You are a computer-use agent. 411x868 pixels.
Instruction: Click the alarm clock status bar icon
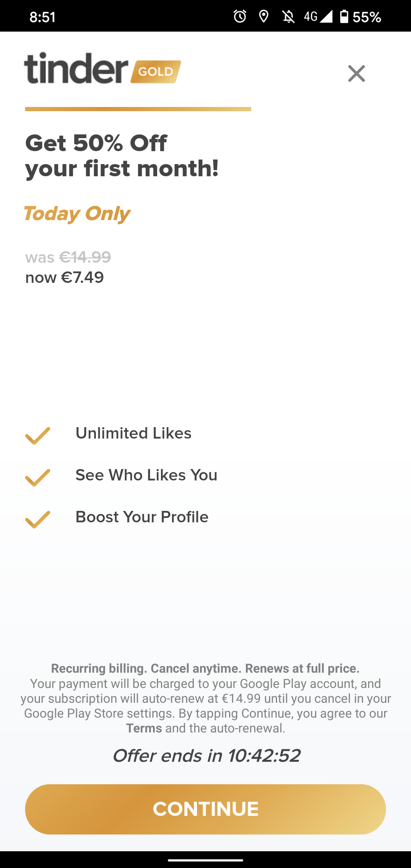pyautogui.click(x=240, y=16)
